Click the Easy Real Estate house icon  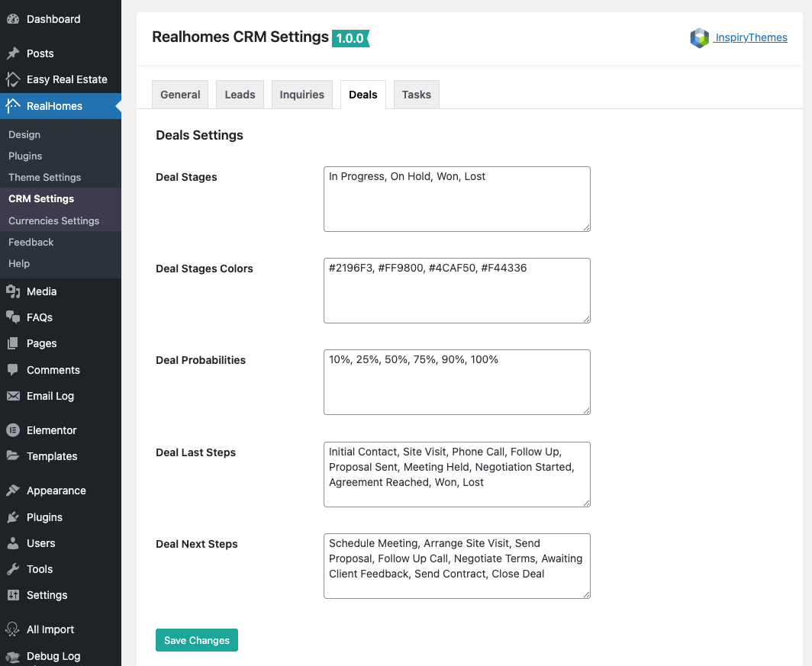coord(13,79)
